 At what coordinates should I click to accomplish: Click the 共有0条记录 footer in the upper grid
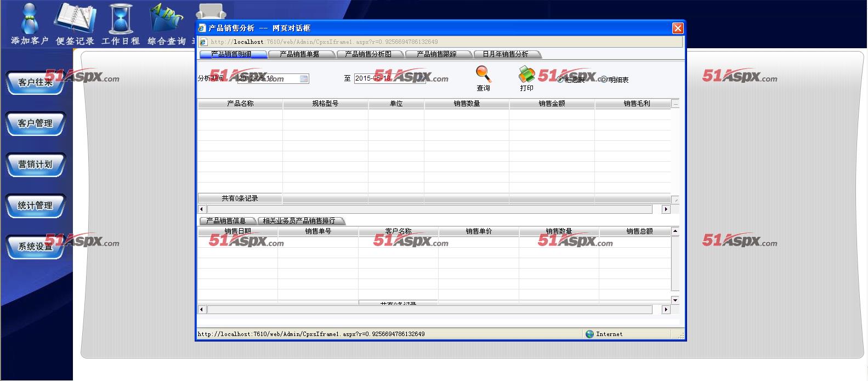click(240, 198)
